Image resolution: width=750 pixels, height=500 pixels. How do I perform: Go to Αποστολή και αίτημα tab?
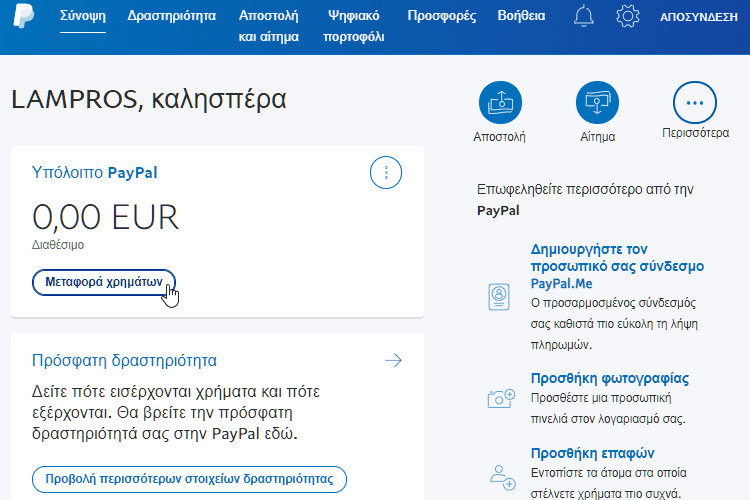(x=269, y=26)
